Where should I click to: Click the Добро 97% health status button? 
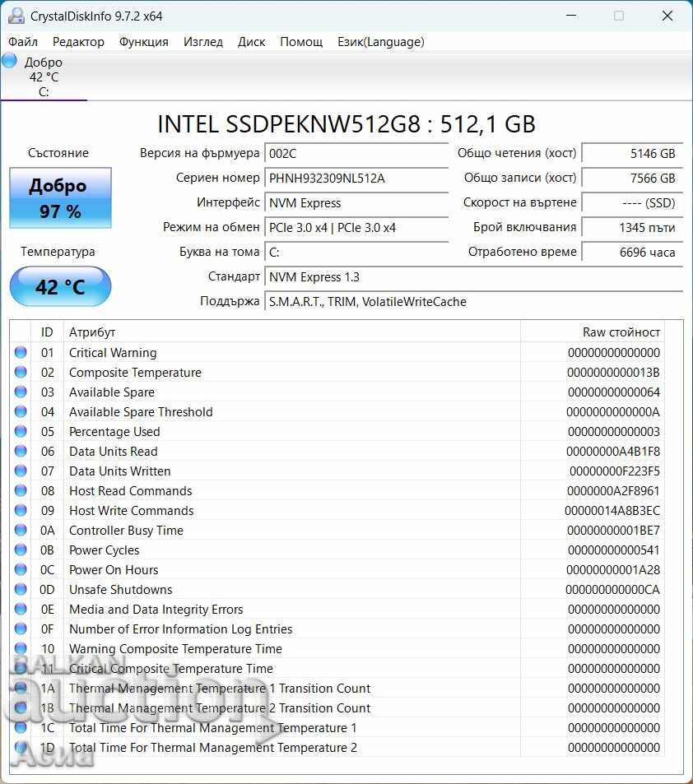[59, 197]
